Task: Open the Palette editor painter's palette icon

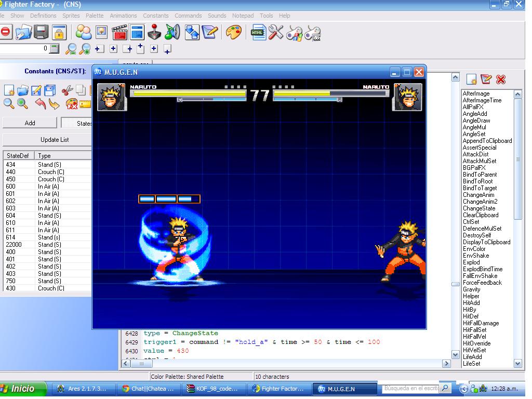Action: [x=234, y=33]
